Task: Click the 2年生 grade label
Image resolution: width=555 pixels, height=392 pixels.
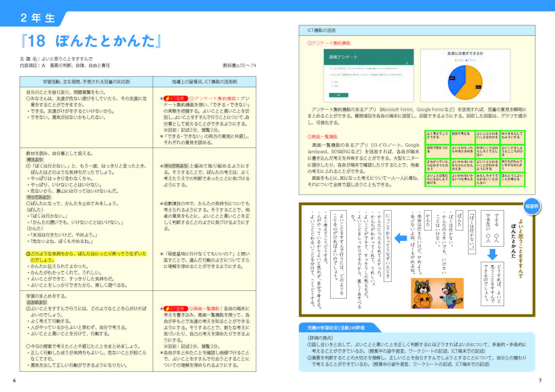Action: pyautogui.click(x=38, y=18)
